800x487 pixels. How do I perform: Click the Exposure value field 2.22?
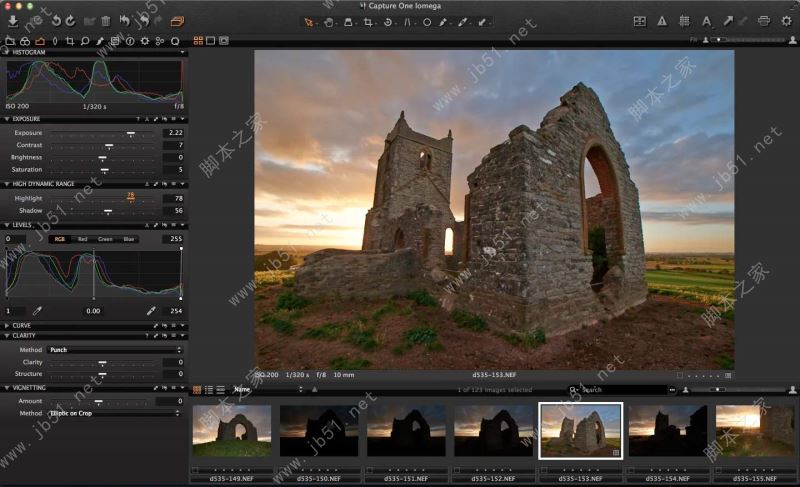[x=173, y=133]
